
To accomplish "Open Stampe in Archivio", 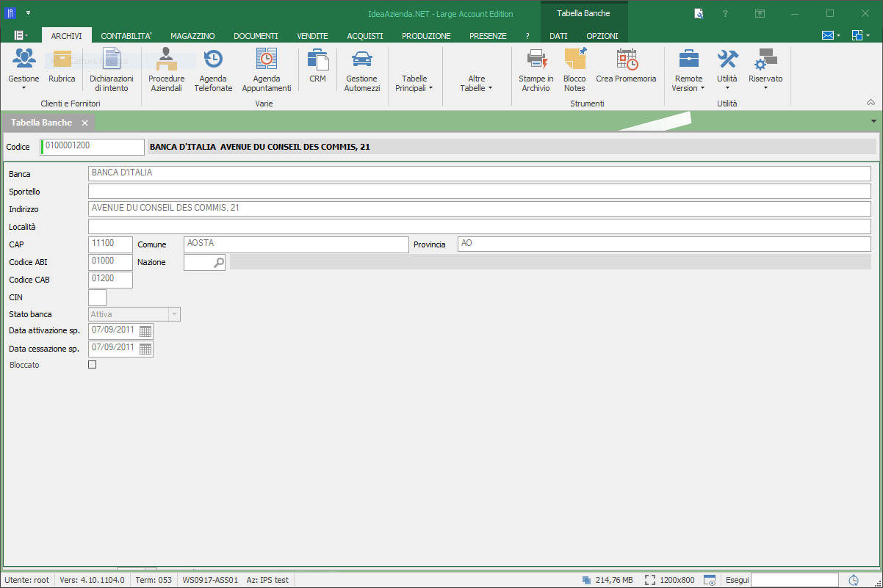I will tap(536, 70).
